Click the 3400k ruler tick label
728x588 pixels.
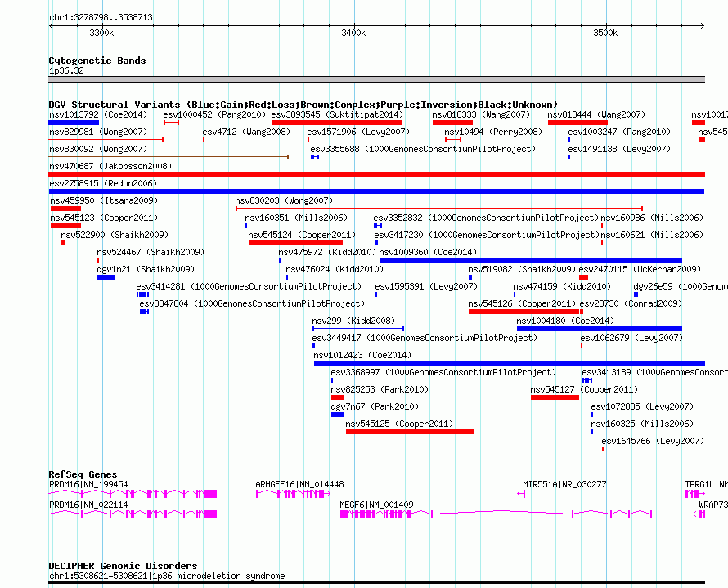pyautogui.click(x=353, y=33)
